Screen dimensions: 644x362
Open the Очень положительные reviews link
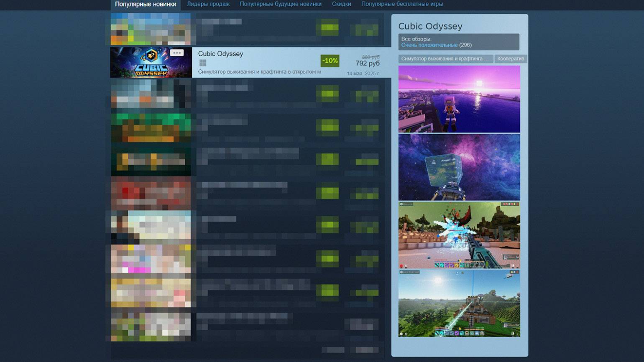429,45
